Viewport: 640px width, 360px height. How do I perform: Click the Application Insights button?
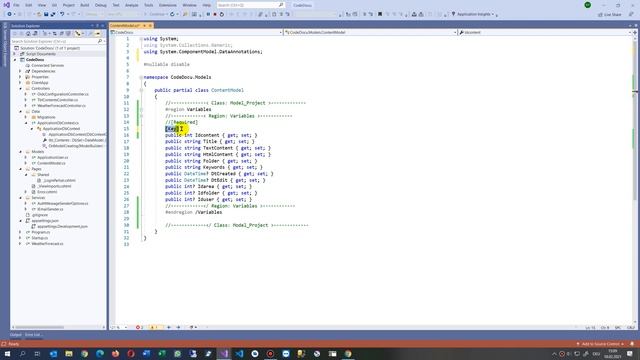473,14
